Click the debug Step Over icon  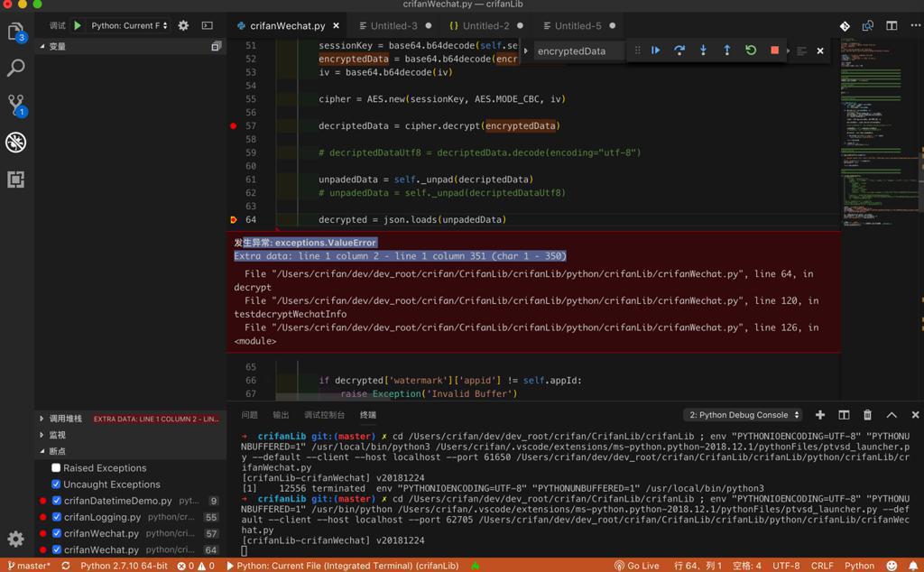coord(679,51)
